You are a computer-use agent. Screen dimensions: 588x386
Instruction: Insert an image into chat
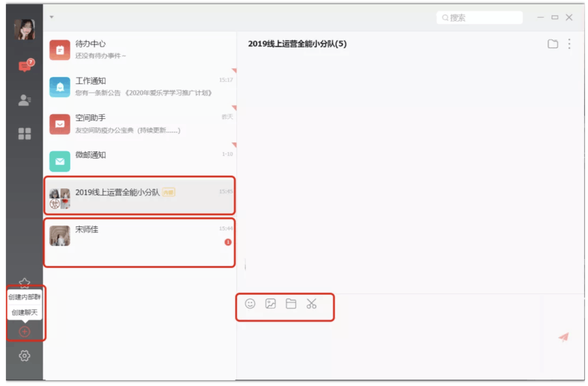[270, 304]
